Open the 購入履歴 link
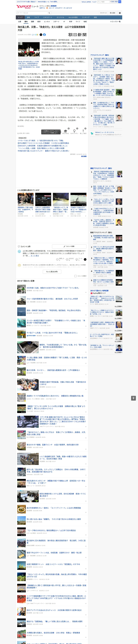Screen dimensions: 138x644 point(112,13)
